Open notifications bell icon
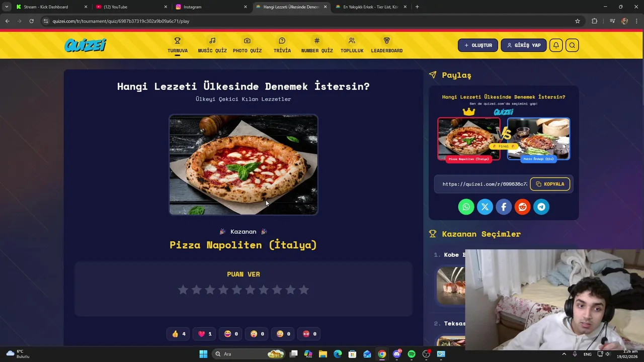644x362 pixels. point(556,45)
